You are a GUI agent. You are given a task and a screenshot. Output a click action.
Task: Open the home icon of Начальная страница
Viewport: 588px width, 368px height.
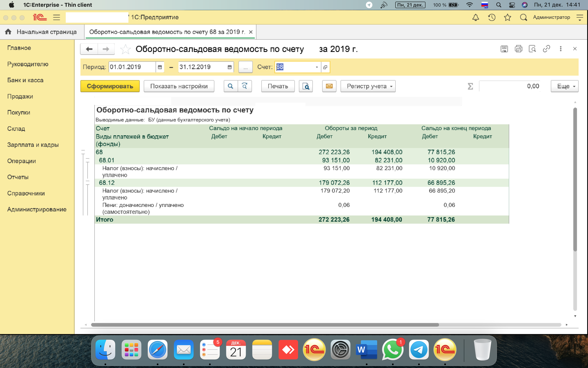coord(8,32)
